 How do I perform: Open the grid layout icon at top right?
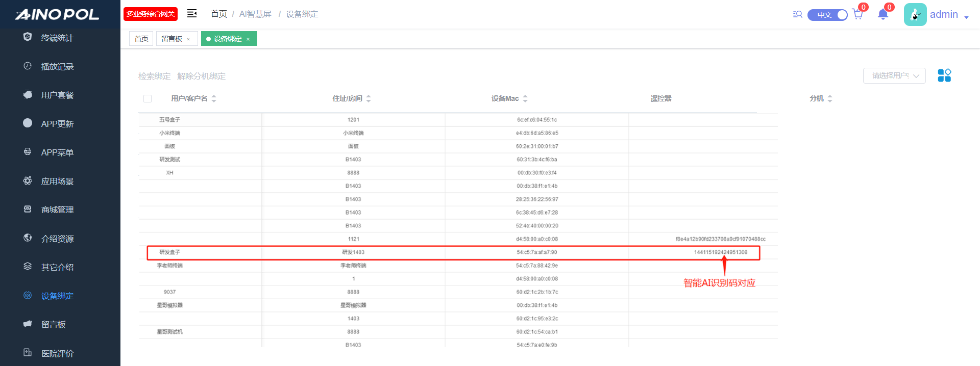pyautogui.click(x=944, y=75)
